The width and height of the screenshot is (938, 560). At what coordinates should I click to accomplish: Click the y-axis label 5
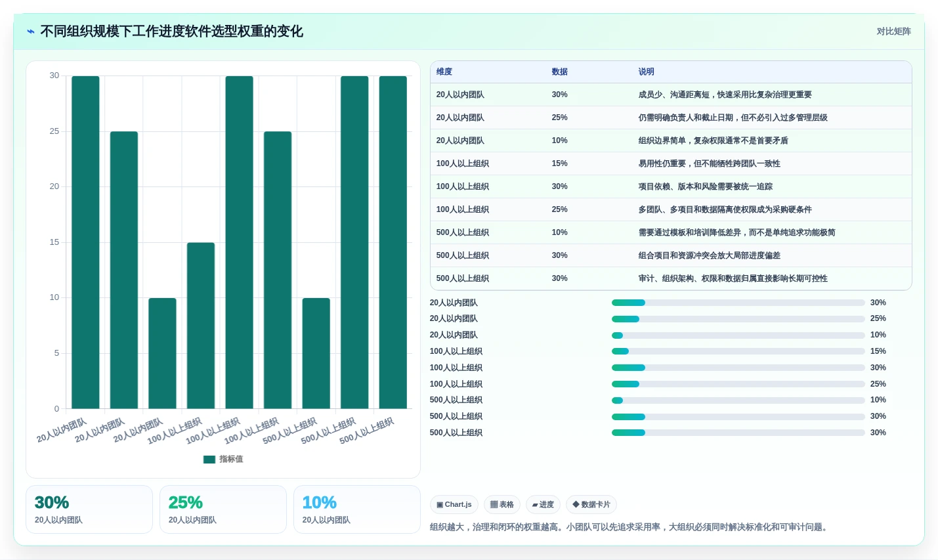56,353
